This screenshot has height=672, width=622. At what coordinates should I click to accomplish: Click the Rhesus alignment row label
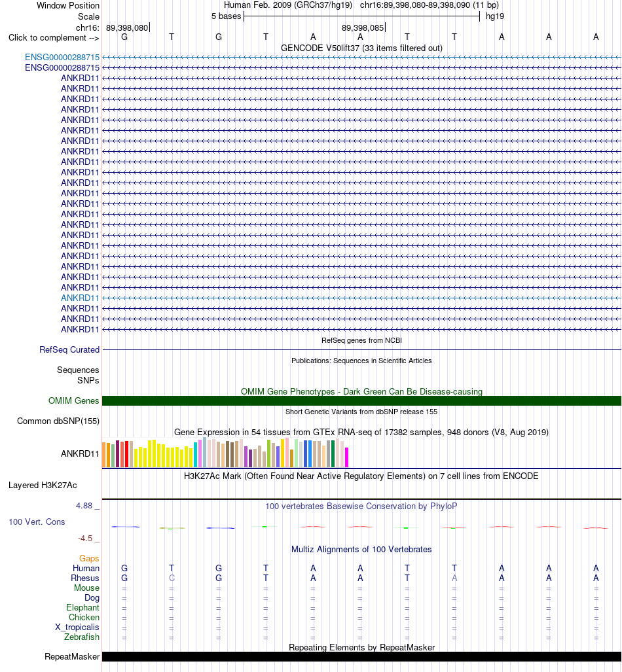pos(85,578)
